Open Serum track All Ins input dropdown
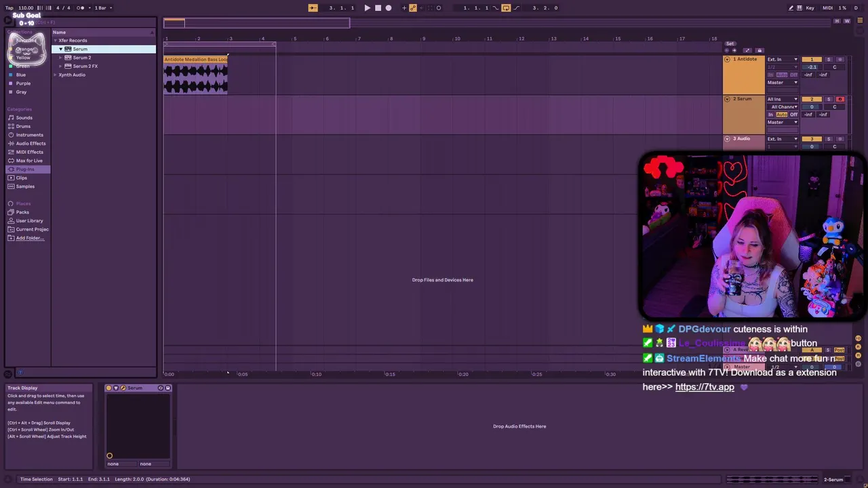The width and height of the screenshot is (868, 488). [x=783, y=99]
